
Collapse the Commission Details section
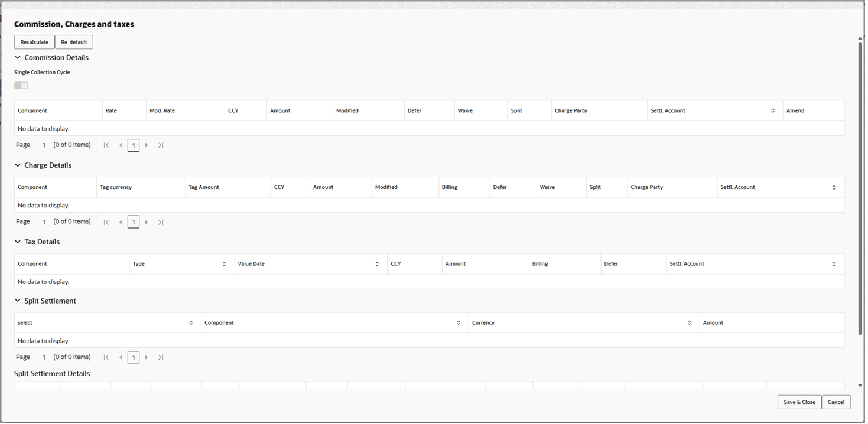click(17, 57)
